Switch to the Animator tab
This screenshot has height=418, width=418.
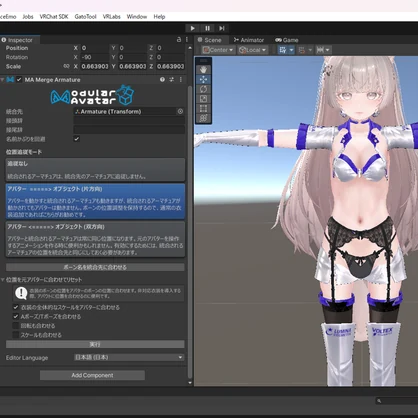pos(249,40)
